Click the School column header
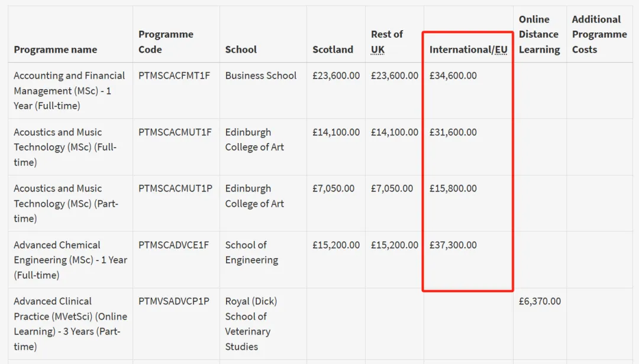The height and width of the screenshot is (364, 639). tap(241, 50)
